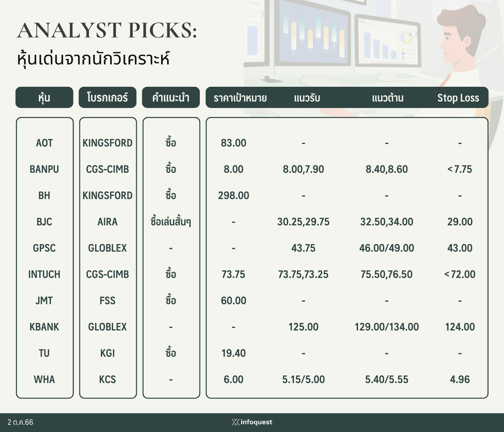
Task: Click the โบรกเกอร์ column header
Action: tap(108, 97)
